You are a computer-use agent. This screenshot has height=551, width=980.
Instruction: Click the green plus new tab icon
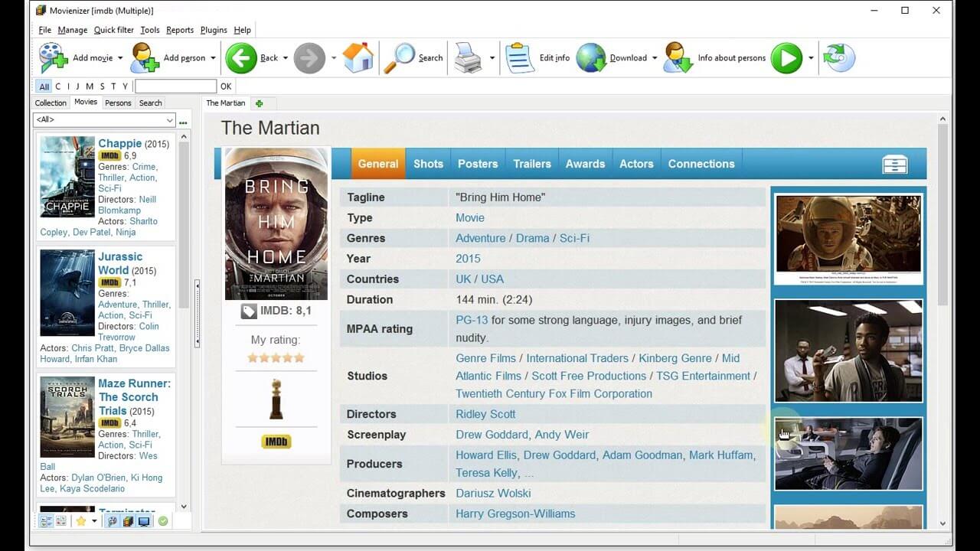[x=260, y=103]
